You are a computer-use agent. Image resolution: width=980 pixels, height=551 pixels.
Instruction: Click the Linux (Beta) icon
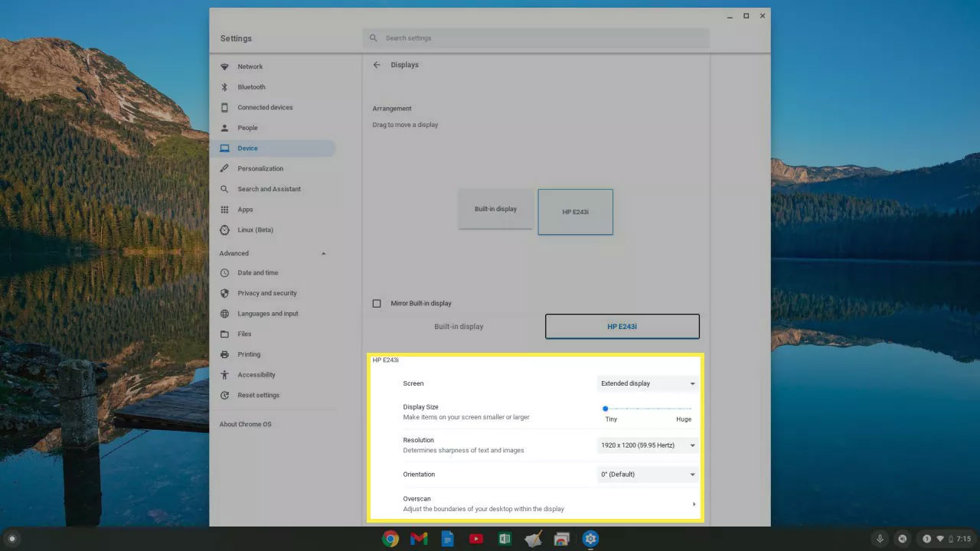pos(224,230)
